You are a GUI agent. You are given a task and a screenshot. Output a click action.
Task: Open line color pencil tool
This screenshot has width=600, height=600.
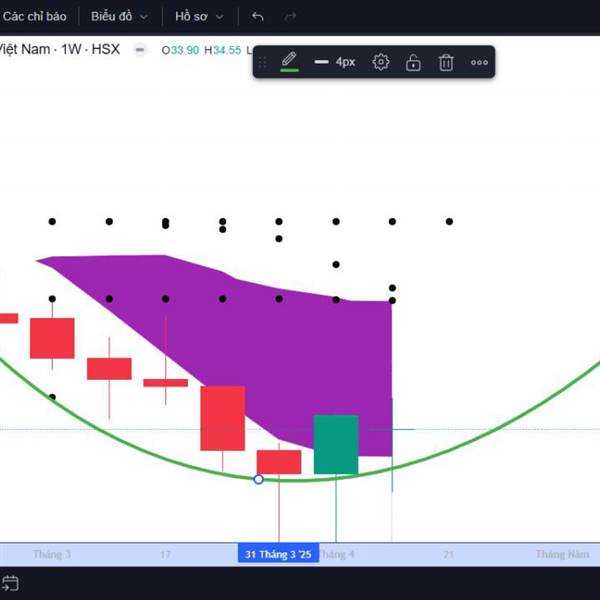click(x=289, y=62)
